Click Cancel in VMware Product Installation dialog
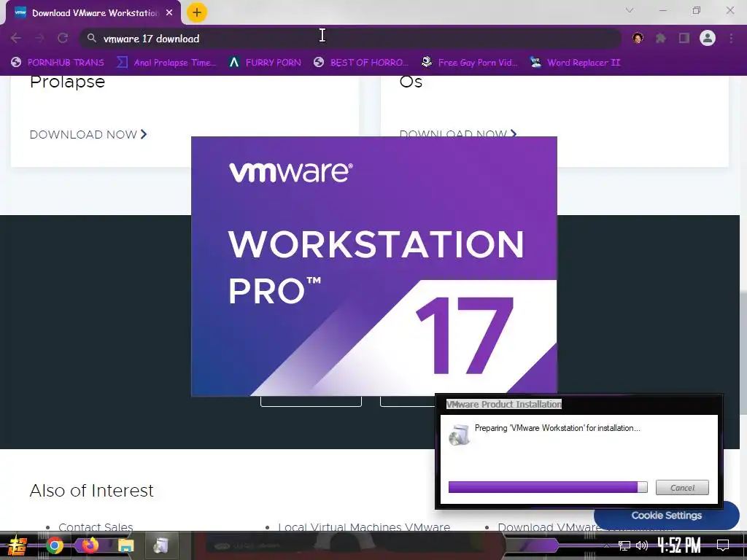This screenshot has height=560, width=747. click(x=682, y=488)
